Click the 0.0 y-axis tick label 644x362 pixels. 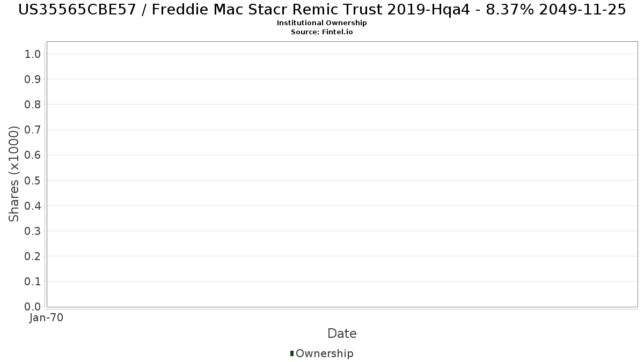(x=33, y=306)
